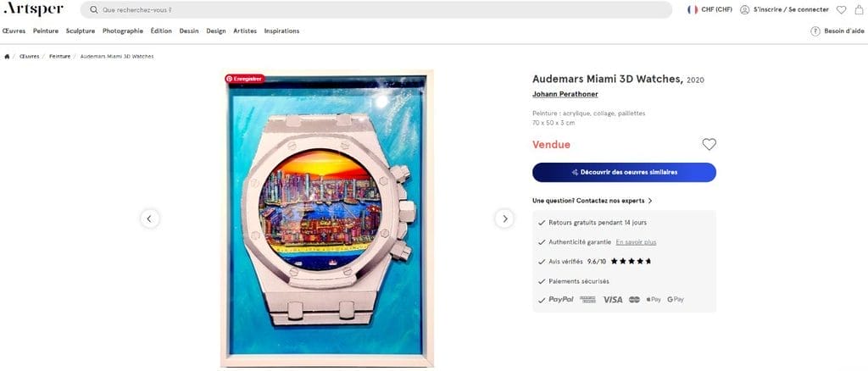Click the Artsper logo
The image size is (868, 371).
point(33,8)
